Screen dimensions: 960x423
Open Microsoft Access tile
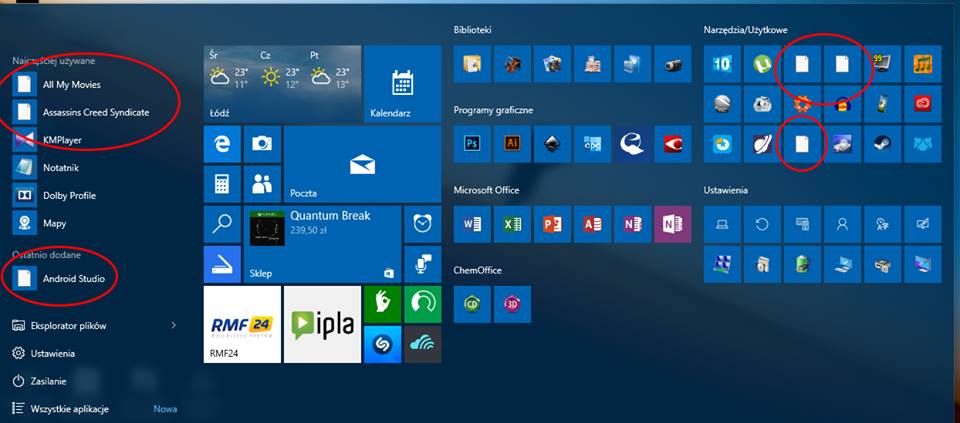[592, 224]
